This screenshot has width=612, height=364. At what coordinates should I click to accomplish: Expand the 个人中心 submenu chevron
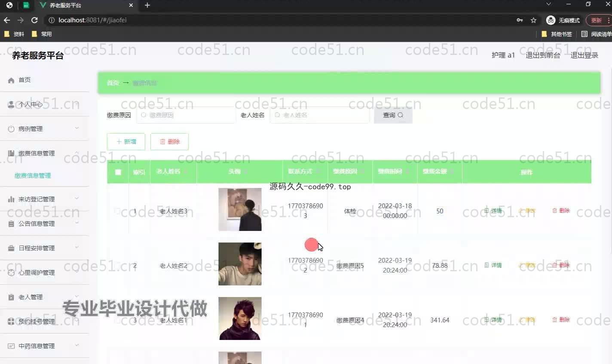coord(77,103)
